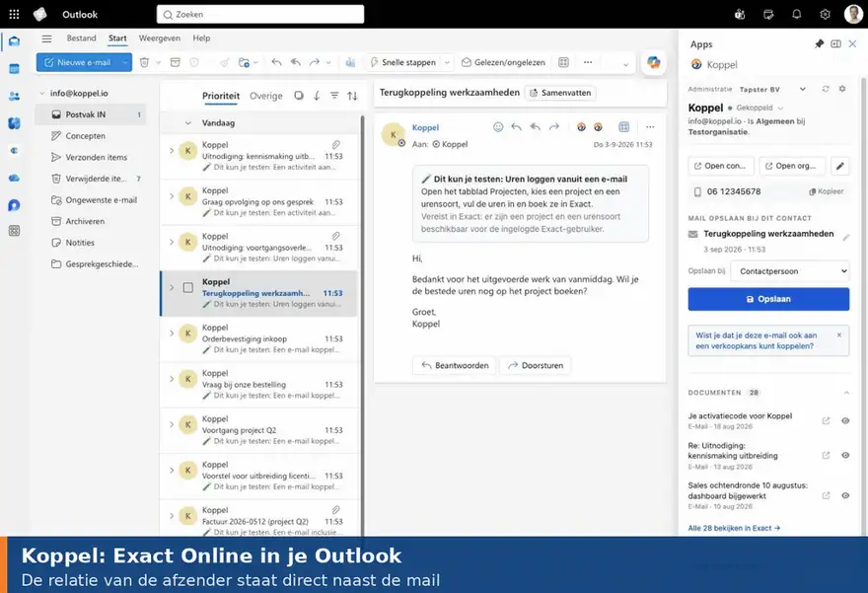Select the Prioriteit inbox tab
Image resolution: width=868 pixels, height=593 pixels.
[x=221, y=96]
